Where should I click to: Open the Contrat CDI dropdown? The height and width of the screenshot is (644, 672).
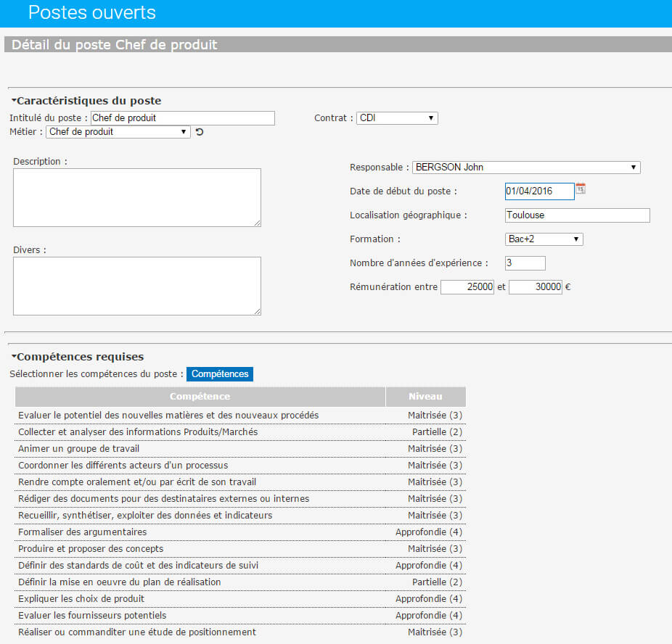click(397, 117)
